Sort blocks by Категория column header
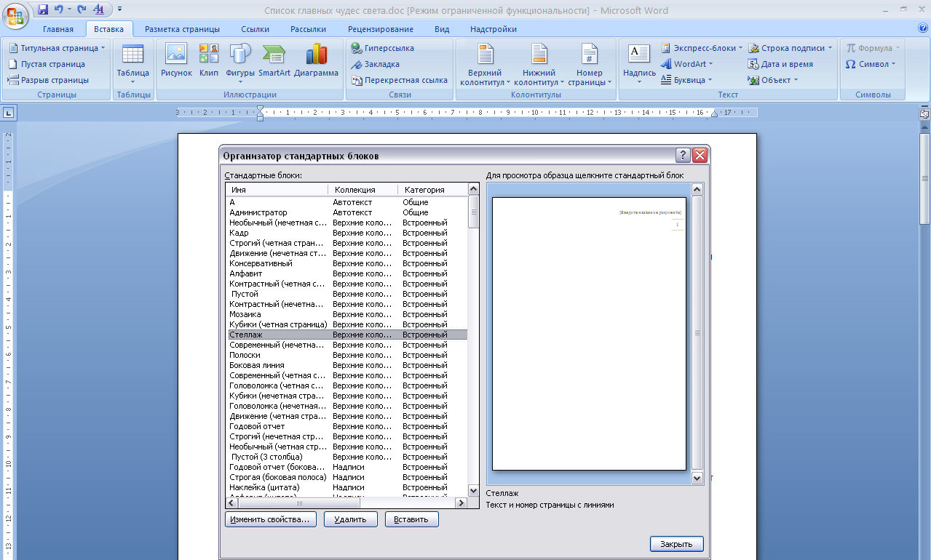 tap(432, 190)
